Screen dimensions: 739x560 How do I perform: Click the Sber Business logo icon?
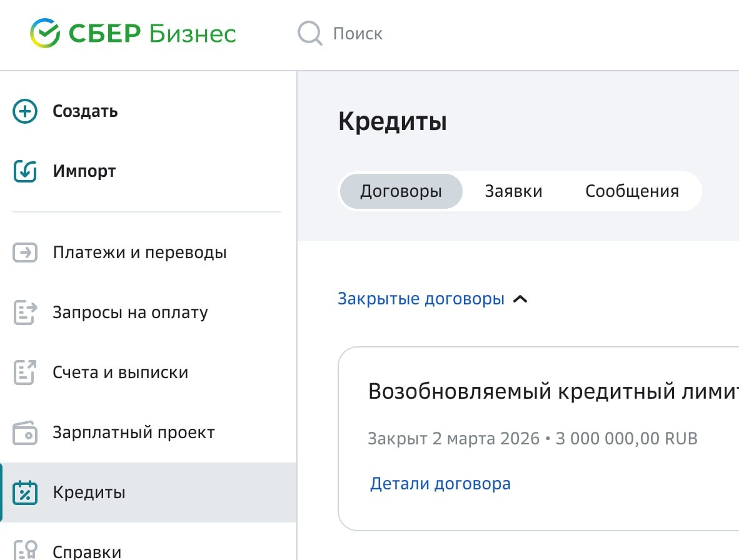coord(45,33)
